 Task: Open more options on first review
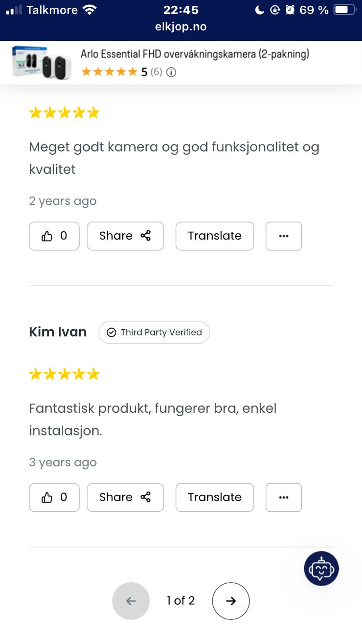(x=284, y=236)
